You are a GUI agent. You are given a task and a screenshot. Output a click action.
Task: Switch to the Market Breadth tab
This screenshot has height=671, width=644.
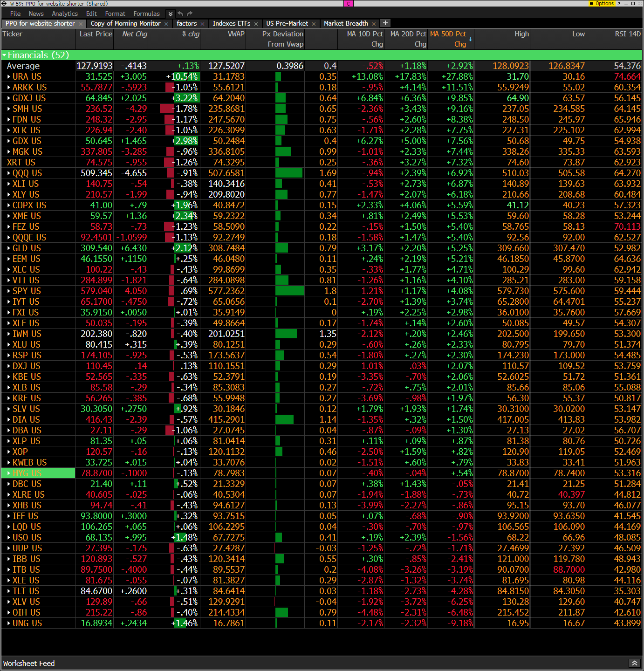click(346, 23)
